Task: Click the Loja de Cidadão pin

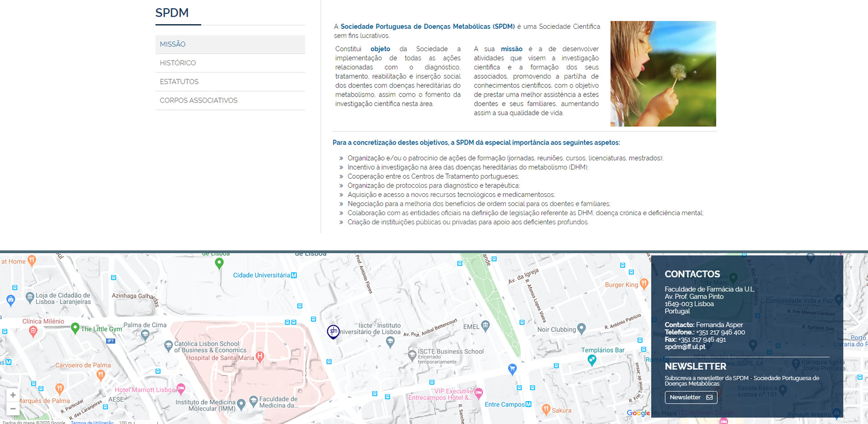Action: coord(30,298)
